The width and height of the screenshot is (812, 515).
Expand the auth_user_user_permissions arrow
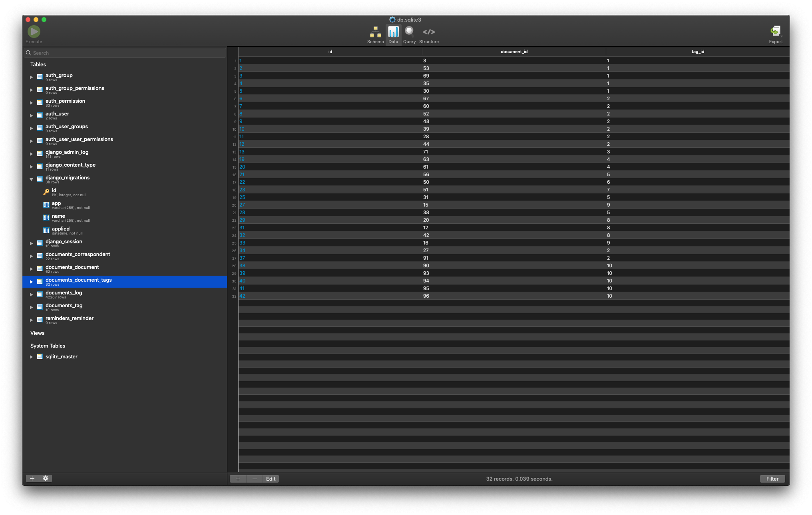click(x=31, y=141)
